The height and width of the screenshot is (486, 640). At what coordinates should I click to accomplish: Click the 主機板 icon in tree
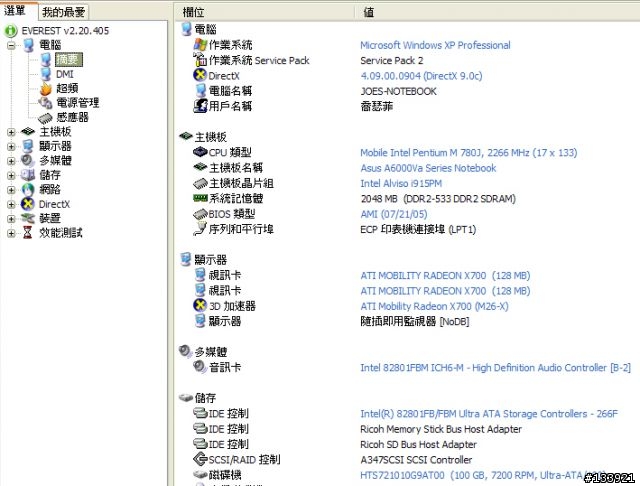pyautogui.click(x=28, y=131)
